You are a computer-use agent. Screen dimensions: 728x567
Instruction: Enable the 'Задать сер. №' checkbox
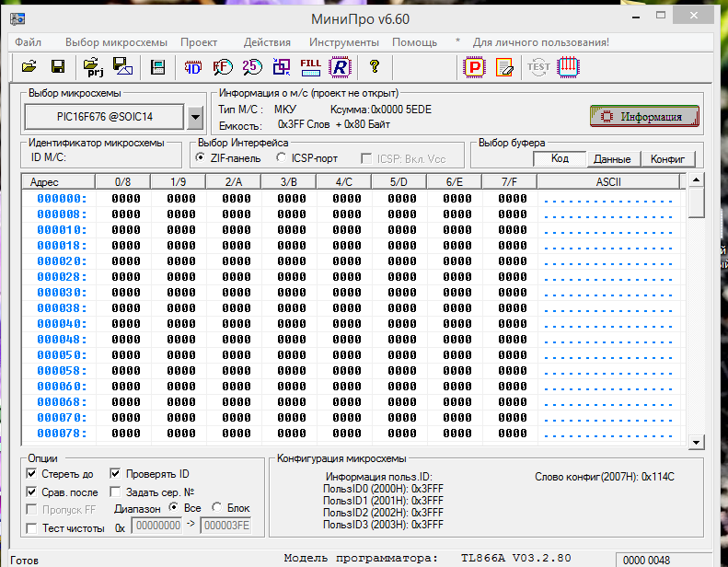115,492
